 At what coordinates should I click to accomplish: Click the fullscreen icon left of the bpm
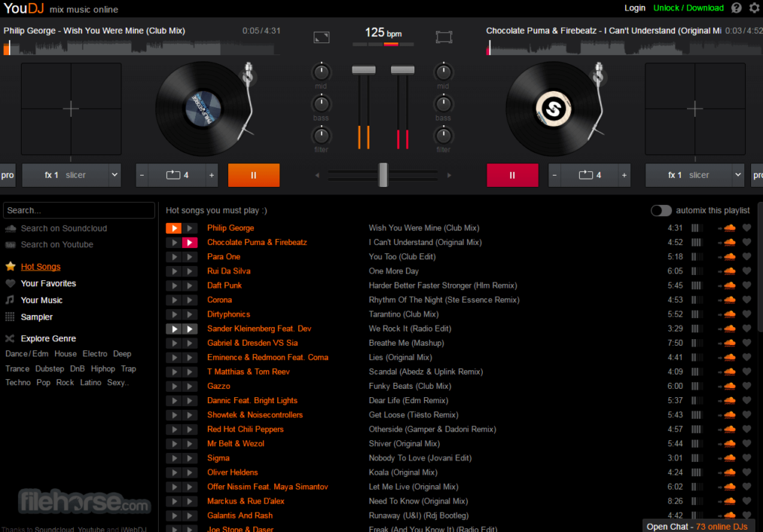click(x=322, y=37)
